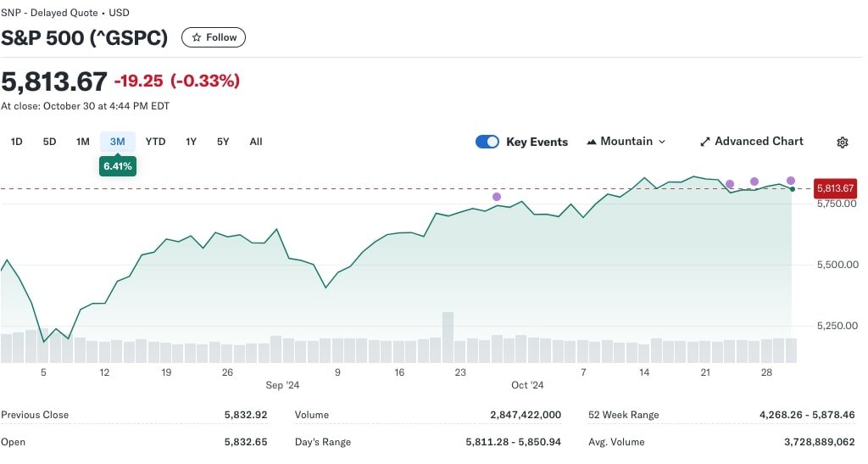Select the YTD range tab

(x=155, y=142)
